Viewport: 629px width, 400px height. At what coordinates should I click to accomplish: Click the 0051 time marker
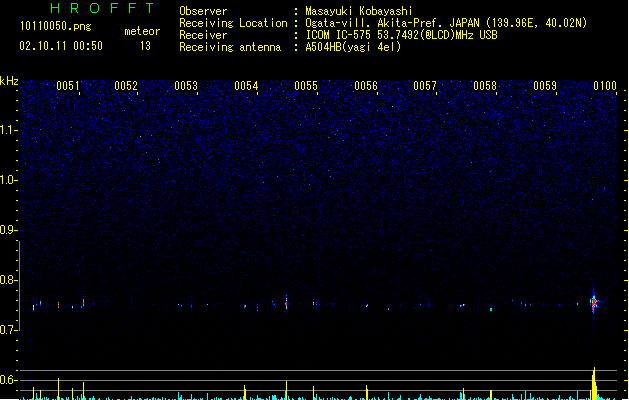[68, 86]
